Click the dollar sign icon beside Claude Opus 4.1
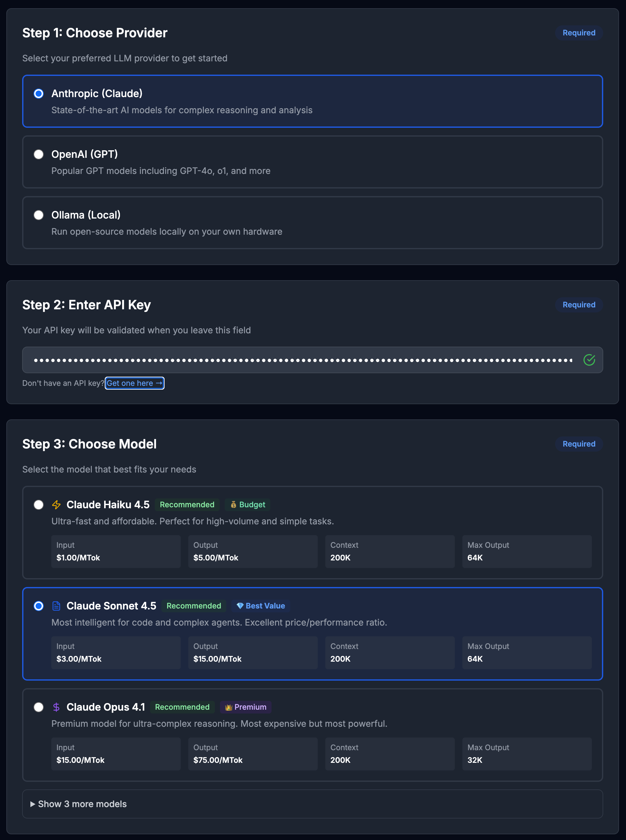626x840 pixels. tap(56, 707)
